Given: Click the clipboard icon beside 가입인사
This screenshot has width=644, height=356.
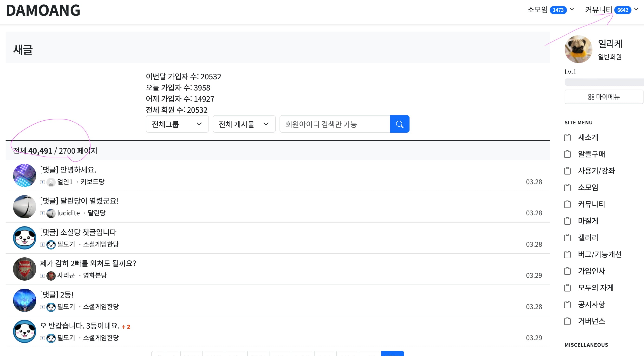Looking at the screenshot, I should [x=567, y=271].
